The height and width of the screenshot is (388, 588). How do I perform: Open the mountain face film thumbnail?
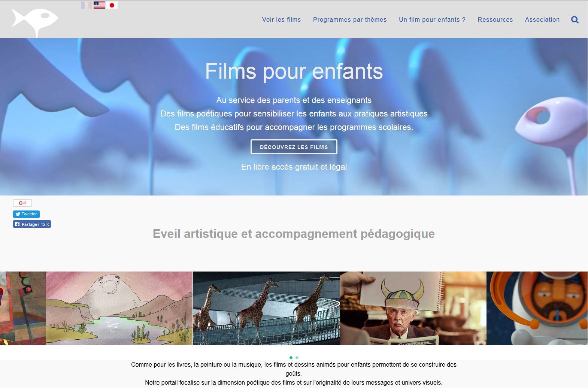[x=119, y=308]
